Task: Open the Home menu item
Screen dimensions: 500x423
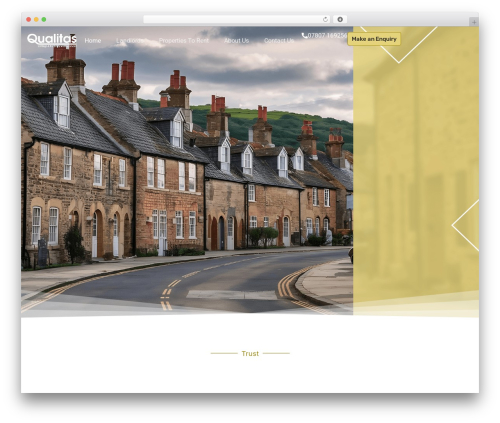Action: pyautogui.click(x=93, y=41)
